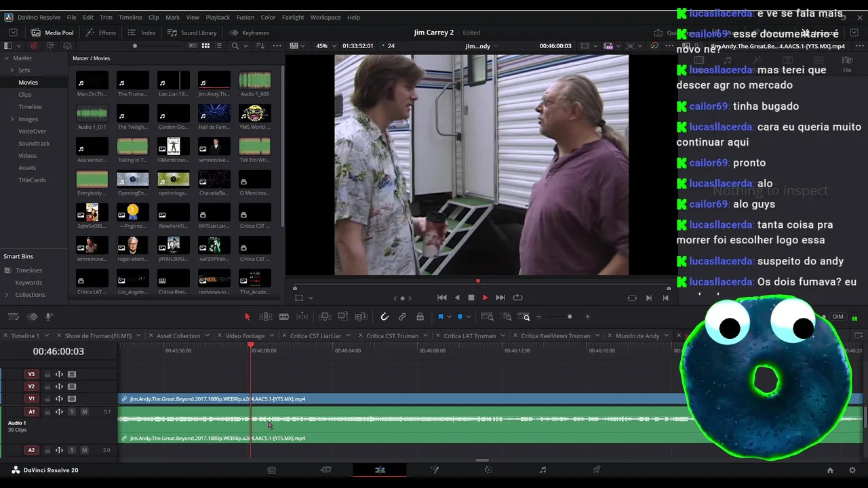Screen dimensions: 868x488
Task: Open the Index panel
Action: [142, 33]
